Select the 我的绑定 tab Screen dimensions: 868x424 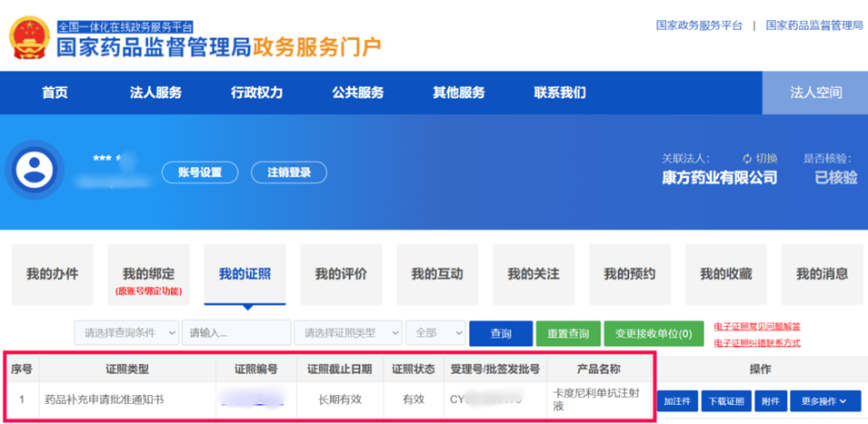pyautogui.click(x=148, y=274)
